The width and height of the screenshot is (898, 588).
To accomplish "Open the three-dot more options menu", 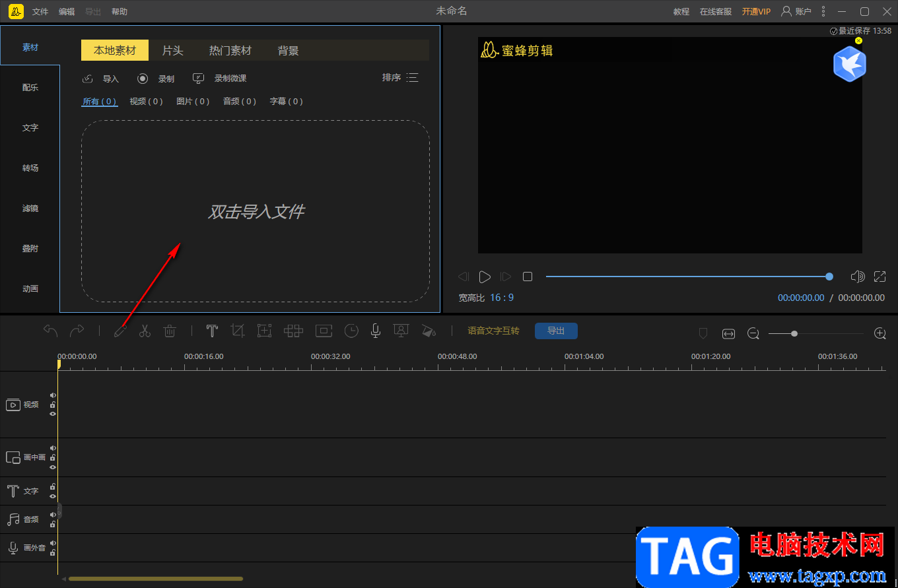I will 823,11.
